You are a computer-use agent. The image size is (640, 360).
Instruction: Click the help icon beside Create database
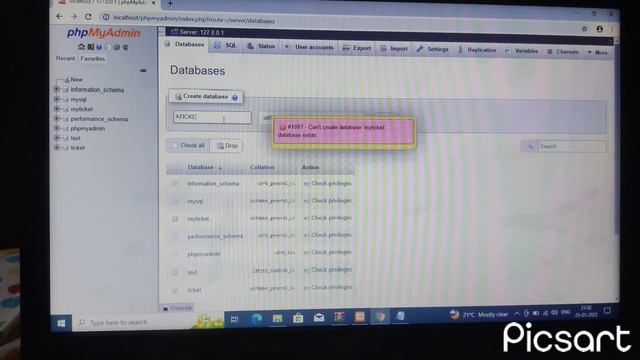[x=235, y=98]
